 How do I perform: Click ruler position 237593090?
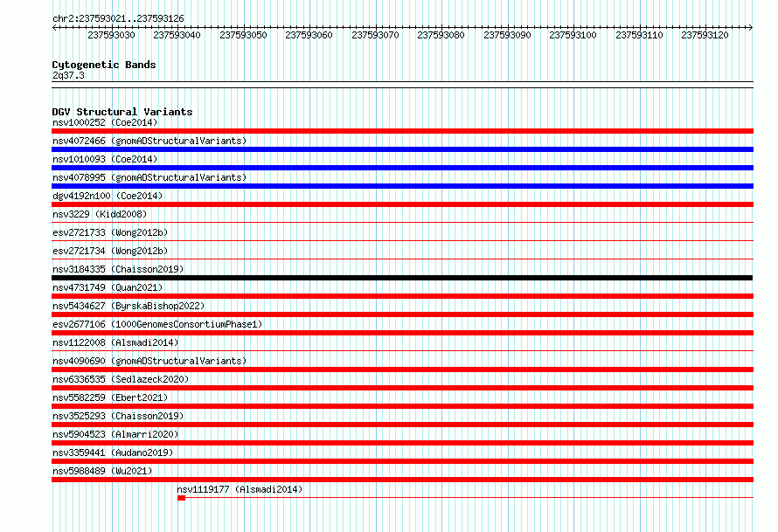[x=507, y=35]
